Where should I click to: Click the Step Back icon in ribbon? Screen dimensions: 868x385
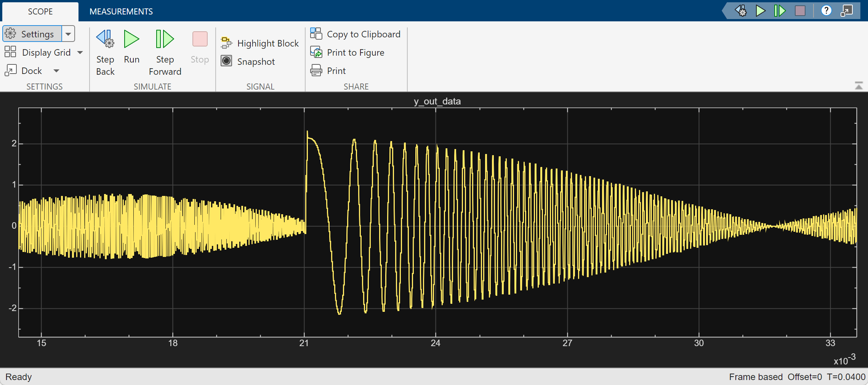pyautogui.click(x=105, y=39)
